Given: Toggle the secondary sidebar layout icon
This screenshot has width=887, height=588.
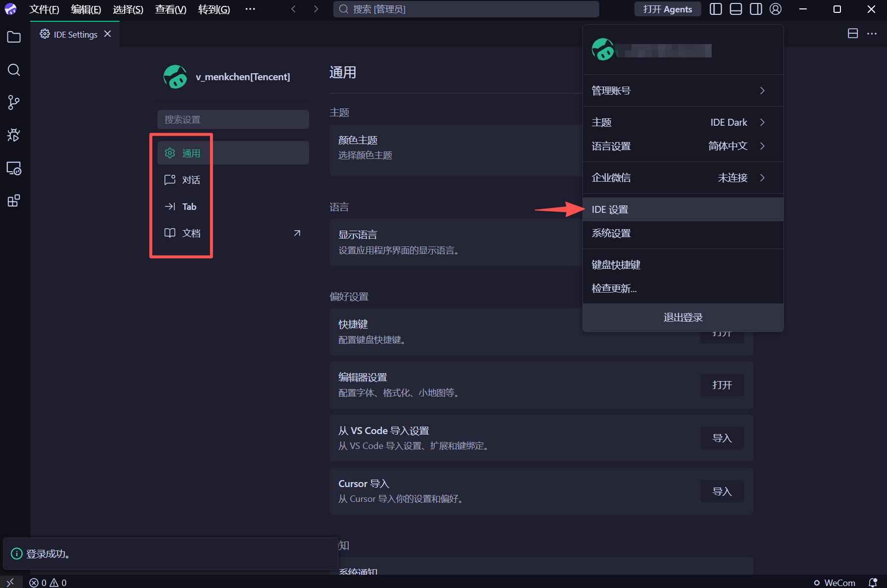Looking at the screenshot, I should point(756,9).
